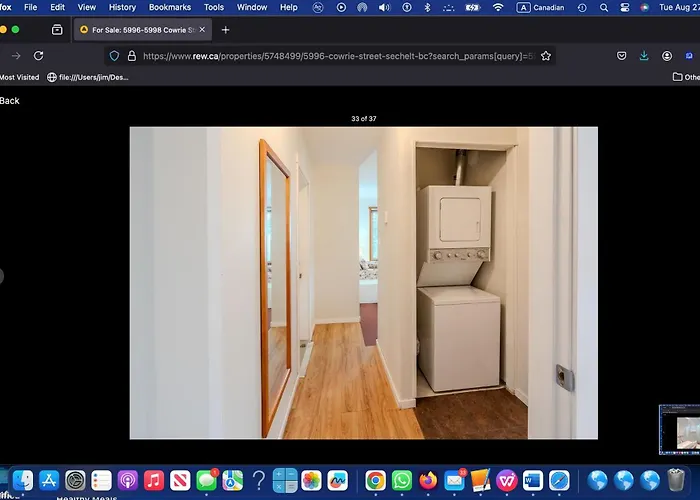Image resolution: width=700 pixels, height=500 pixels.
Task: Open Control Center in menu bar
Action: click(x=625, y=8)
